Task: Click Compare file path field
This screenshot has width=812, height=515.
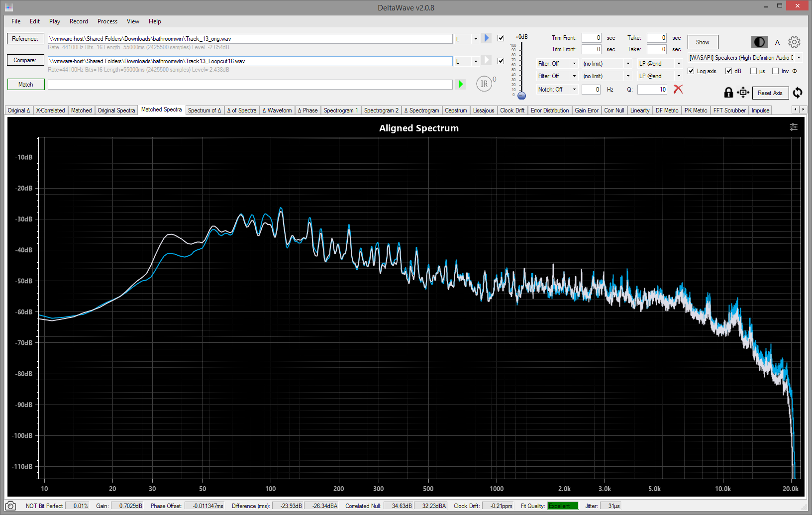Action: point(250,61)
